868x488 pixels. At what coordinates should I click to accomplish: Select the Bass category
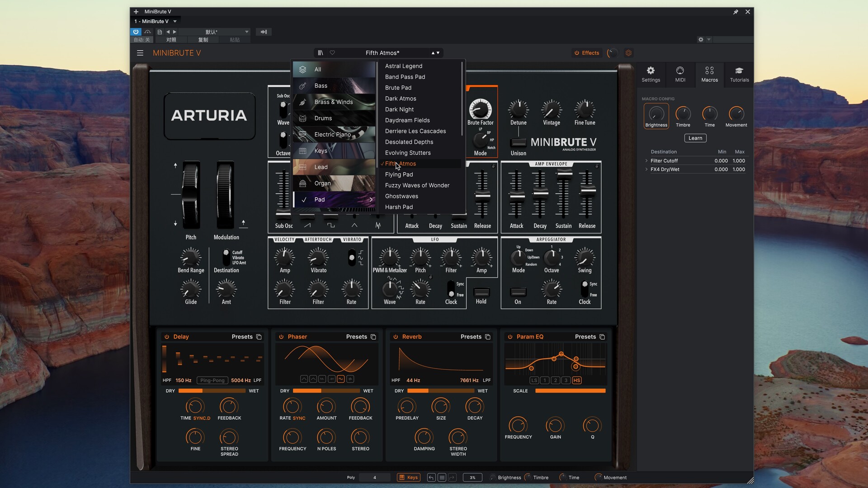pos(334,86)
